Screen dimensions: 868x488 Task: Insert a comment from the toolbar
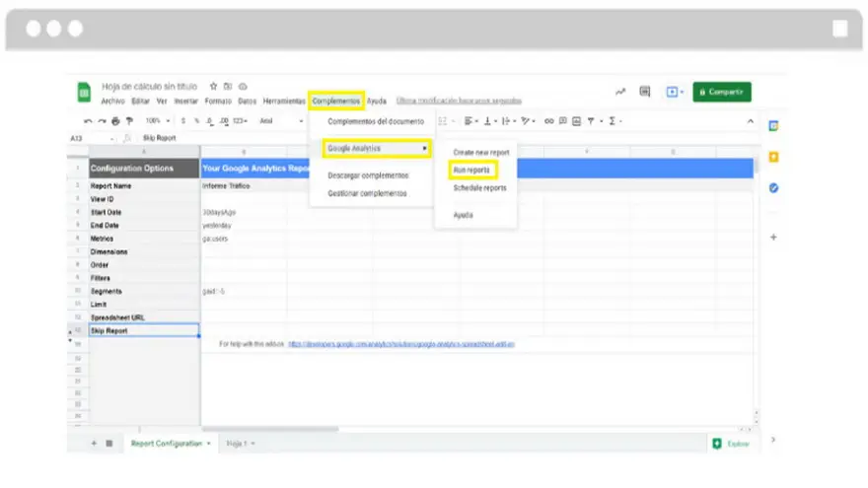(x=562, y=120)
